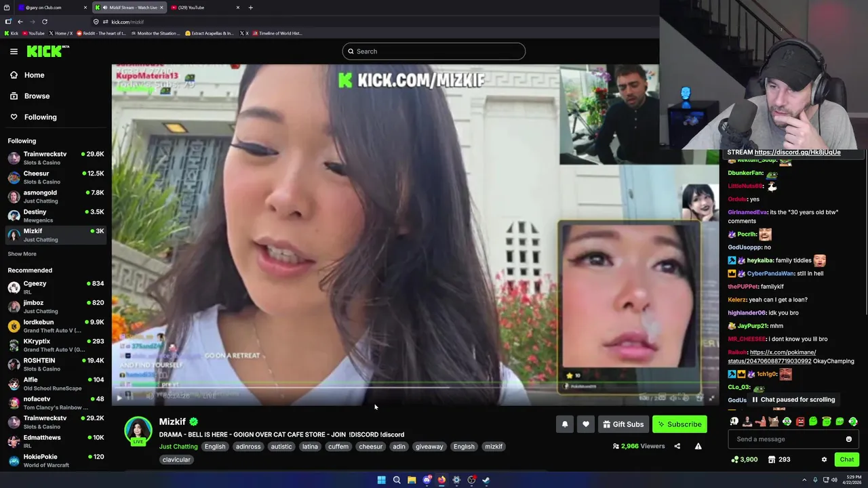Open recommended channel lordkebun

(56, 326)
